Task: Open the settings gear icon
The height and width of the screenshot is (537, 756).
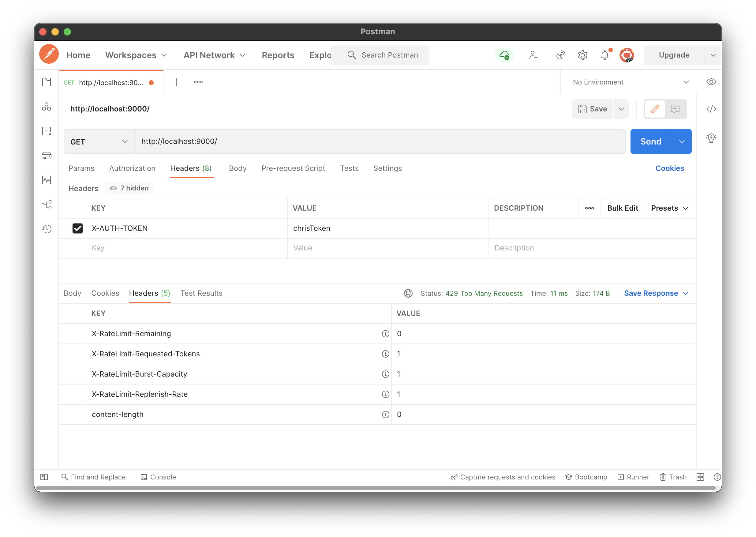Action: point(582,55)
